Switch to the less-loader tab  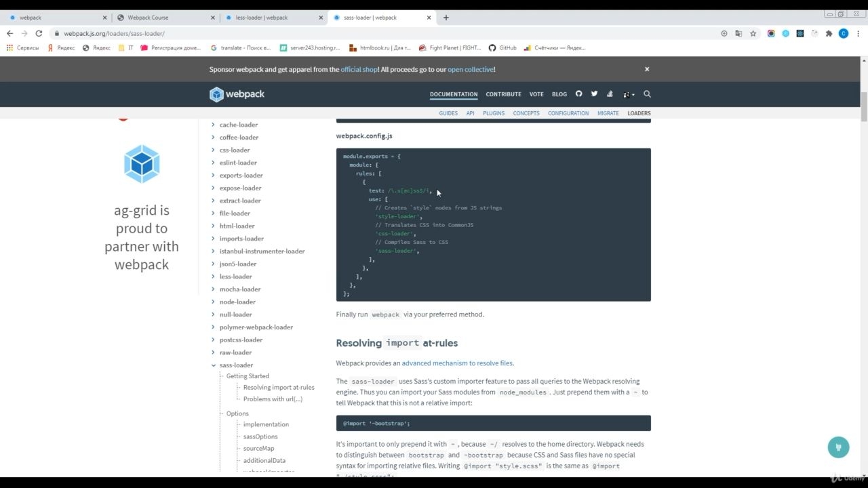(x=272, y=18)
